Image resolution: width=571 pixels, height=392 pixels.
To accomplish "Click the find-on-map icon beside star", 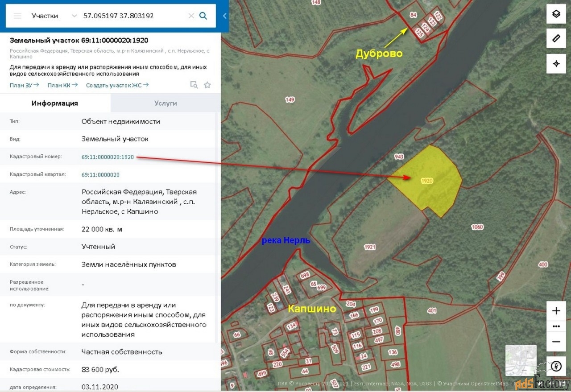I will pos(194,85).
